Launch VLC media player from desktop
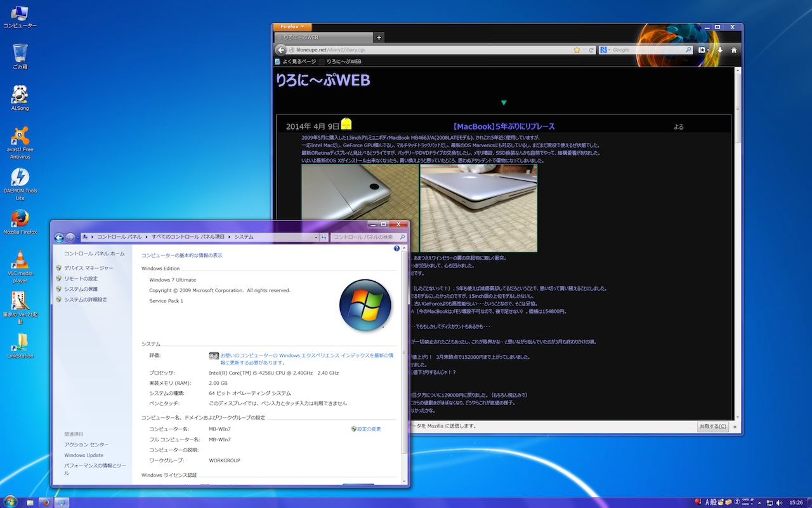 pos(20,260)
